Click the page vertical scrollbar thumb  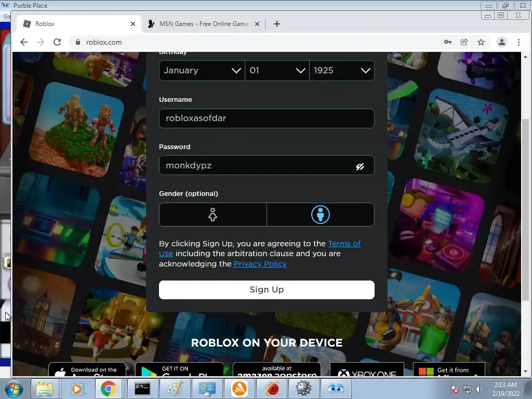(525, 209)
